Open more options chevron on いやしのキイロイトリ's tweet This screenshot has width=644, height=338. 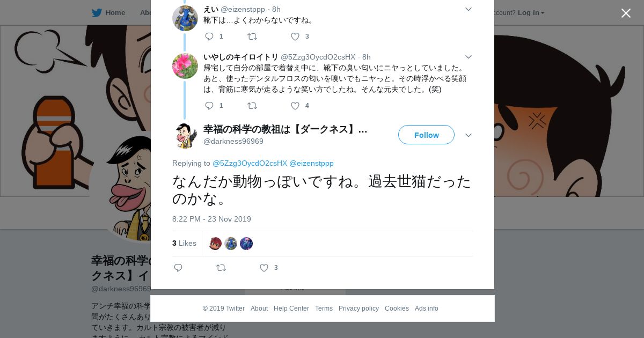click(x=468, y=57)
